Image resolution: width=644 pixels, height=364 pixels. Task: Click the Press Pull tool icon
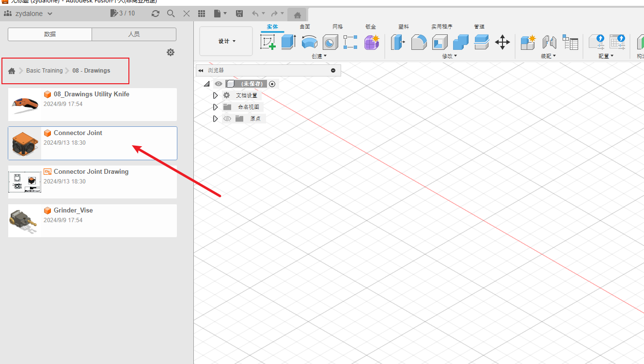coord(398,43)
